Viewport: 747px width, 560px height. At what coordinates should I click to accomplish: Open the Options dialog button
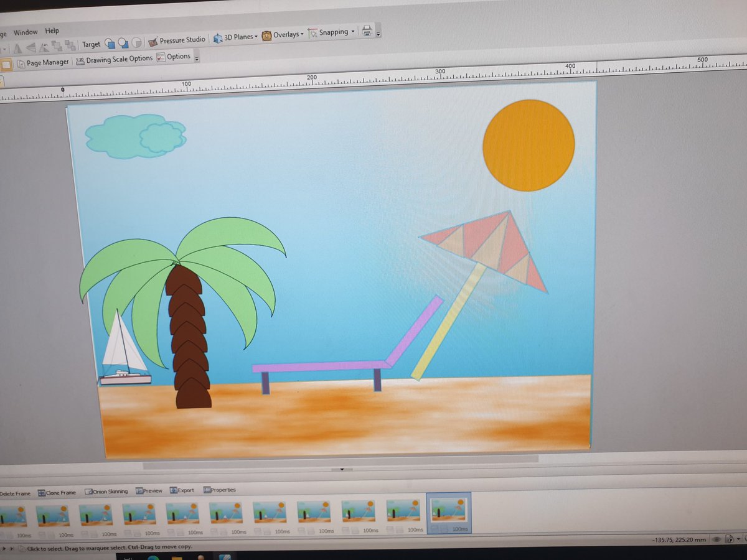[x=174, y=57]
